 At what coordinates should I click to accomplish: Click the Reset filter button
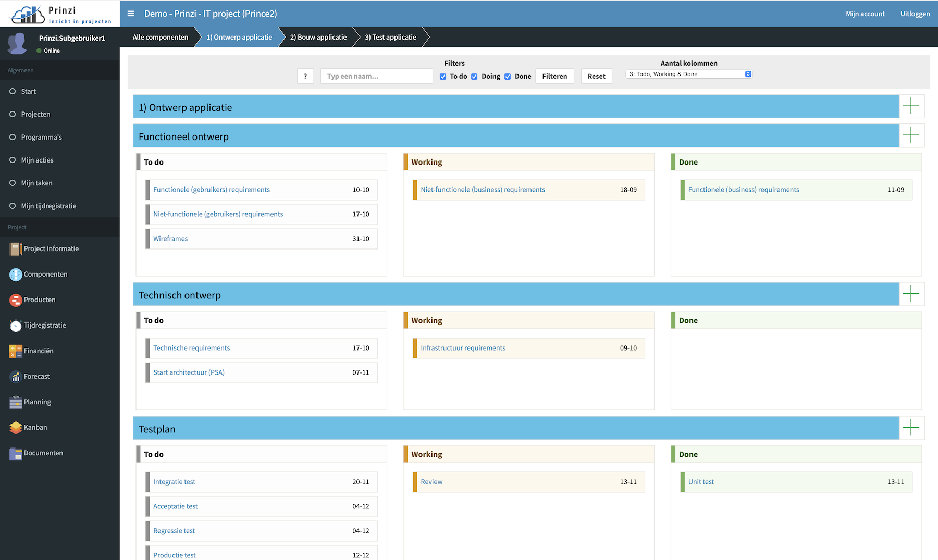(x=596, y=76)
